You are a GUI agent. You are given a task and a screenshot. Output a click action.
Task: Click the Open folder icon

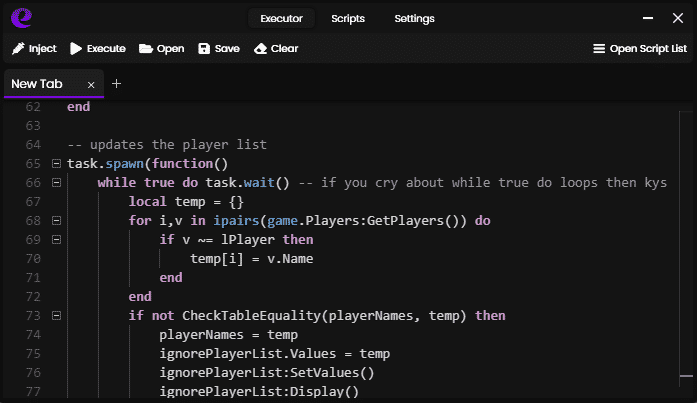click(146, 48)
